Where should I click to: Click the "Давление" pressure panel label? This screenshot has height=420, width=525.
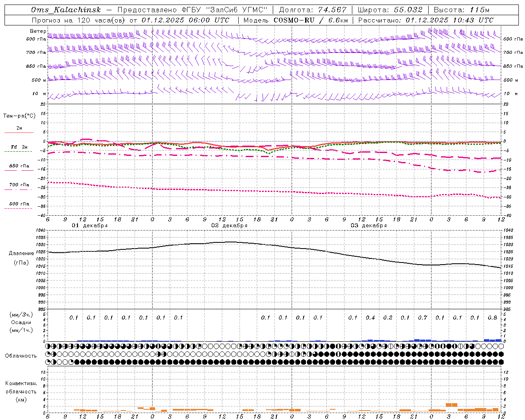[x=21, y=253]
